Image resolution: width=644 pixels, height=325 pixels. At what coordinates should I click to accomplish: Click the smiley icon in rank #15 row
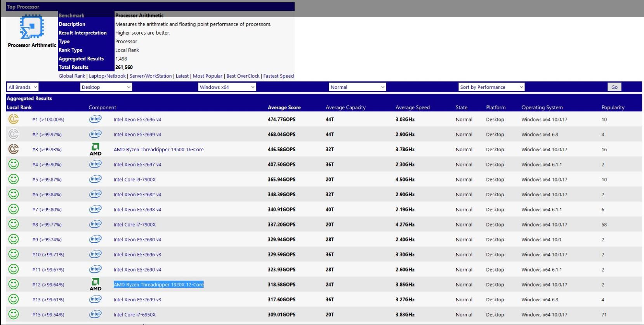(x=13, y=314)
